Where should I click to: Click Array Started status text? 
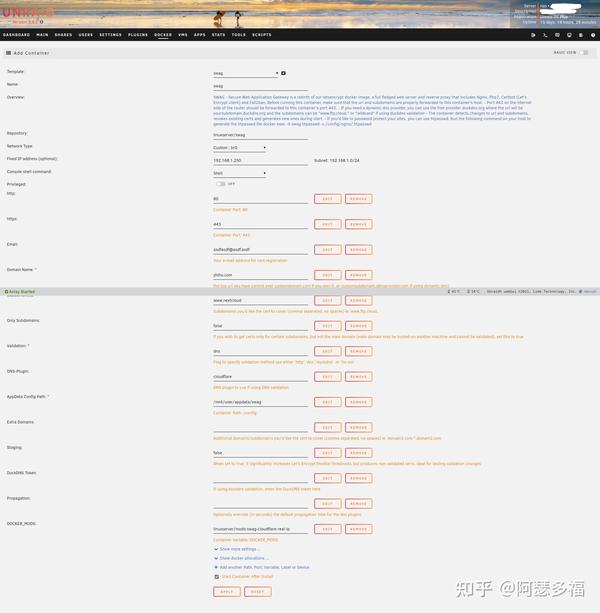pyautogui.click(x=20, y=292)
